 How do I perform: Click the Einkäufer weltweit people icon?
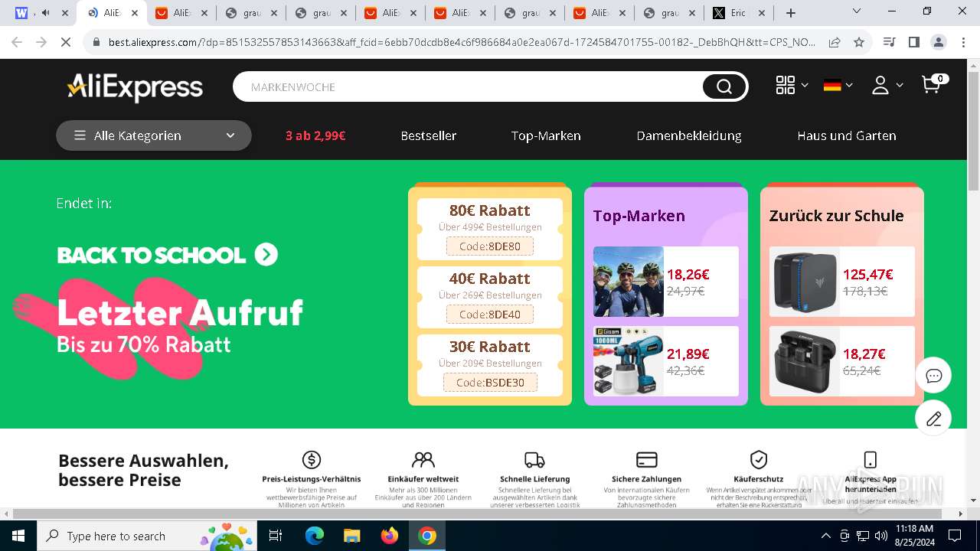point(423,459)
